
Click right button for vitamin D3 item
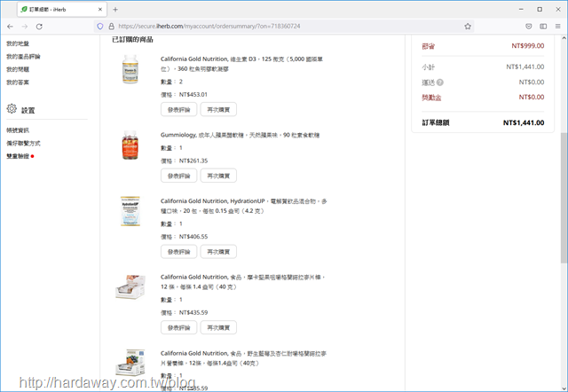click(x=218, y=110)
